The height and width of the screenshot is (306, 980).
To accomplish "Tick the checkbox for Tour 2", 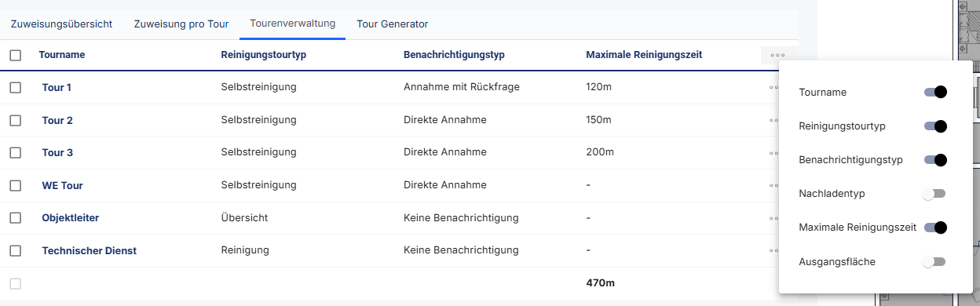I will tap(16, 120).
